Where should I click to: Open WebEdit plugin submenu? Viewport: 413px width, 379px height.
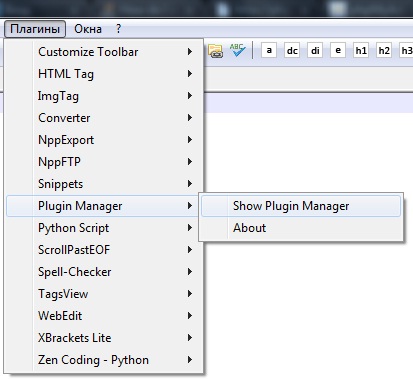pyautogui.click(x=104, y=316)
